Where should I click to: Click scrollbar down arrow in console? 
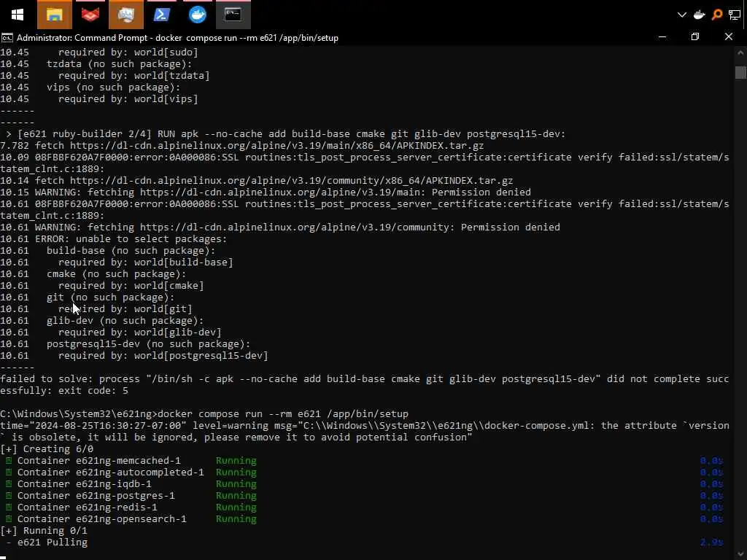pos(740,554)
